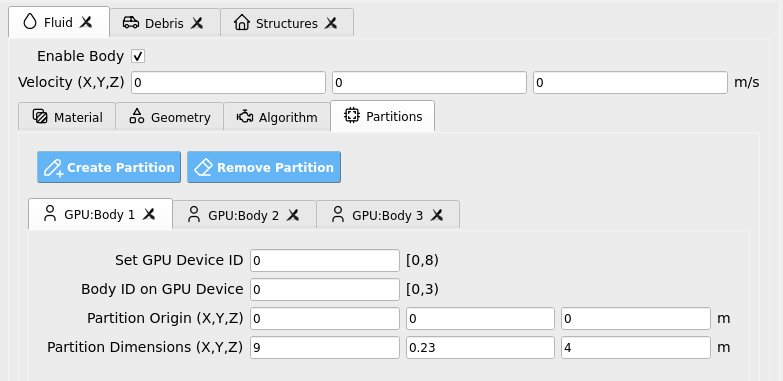Click the person icon on GPU:Body 1 tab
Image resolution: width=783 pixels, height=381 pixels.
click(50, 214)
